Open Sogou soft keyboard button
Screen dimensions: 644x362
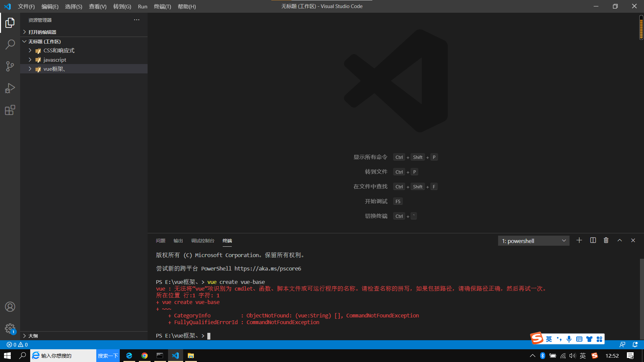coord(579,339)
